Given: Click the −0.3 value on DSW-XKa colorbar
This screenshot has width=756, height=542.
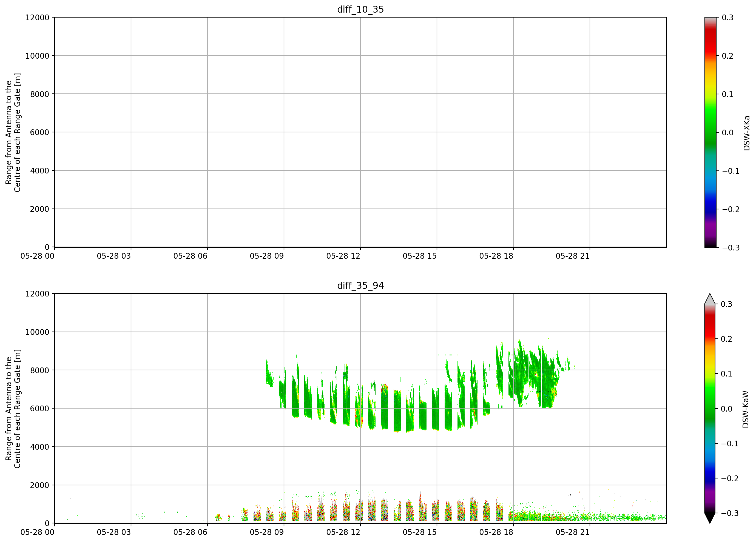Looking at the screenshot, I should (731, 247).
